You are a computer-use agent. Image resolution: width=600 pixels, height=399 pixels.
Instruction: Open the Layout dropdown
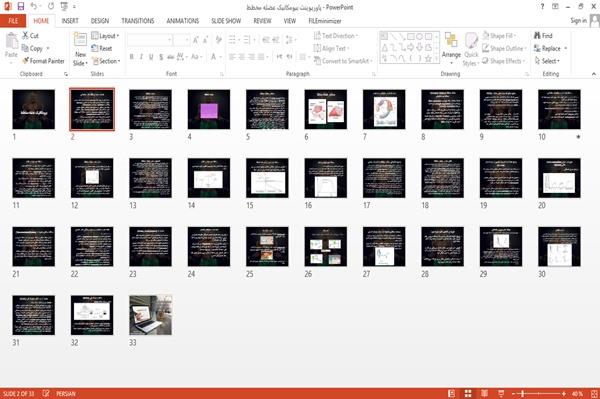105,36
